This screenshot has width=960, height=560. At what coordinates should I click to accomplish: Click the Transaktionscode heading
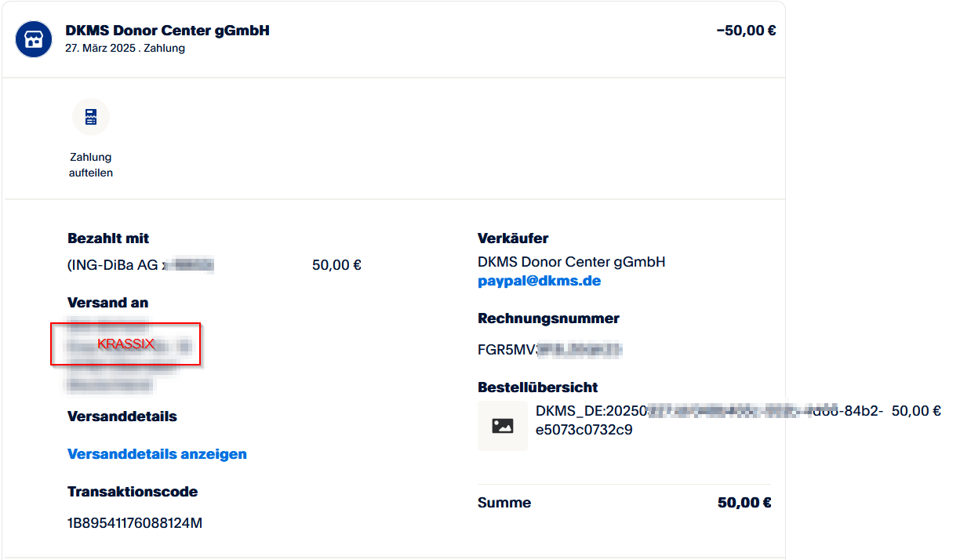click(133, 492)
